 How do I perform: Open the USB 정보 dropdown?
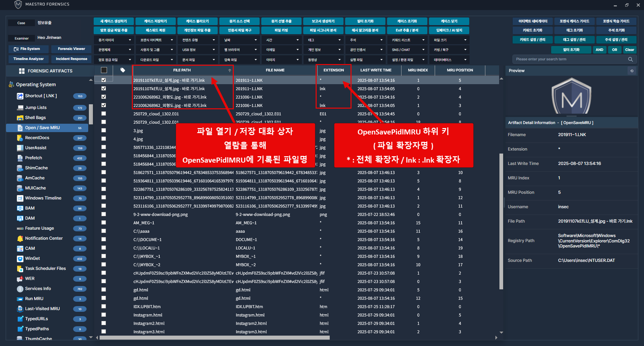[x=198, y=50]
